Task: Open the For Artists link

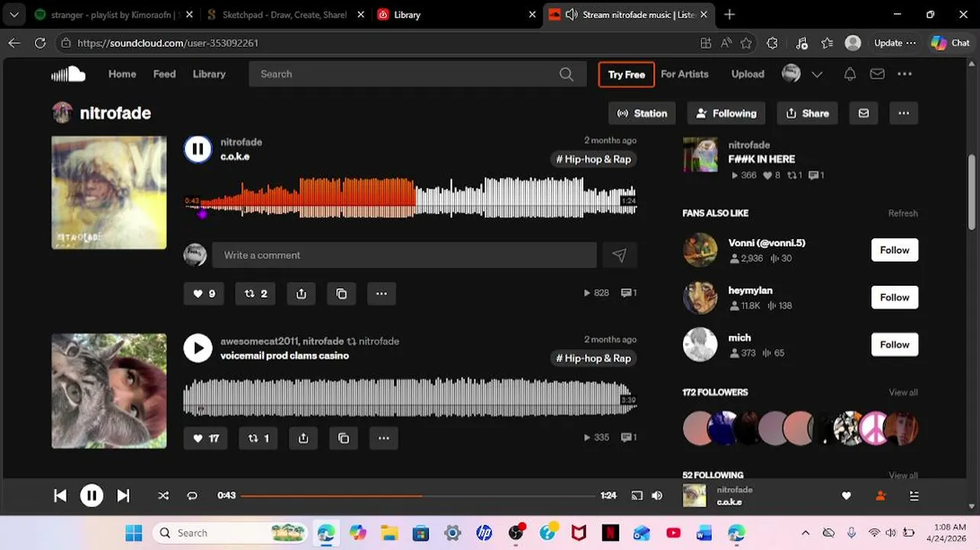Action: point(685,74)
